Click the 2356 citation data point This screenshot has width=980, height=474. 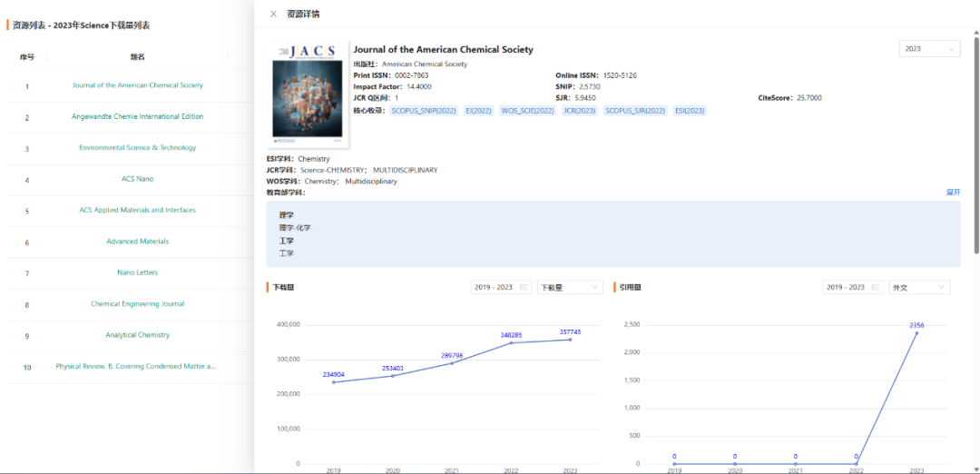916,332
